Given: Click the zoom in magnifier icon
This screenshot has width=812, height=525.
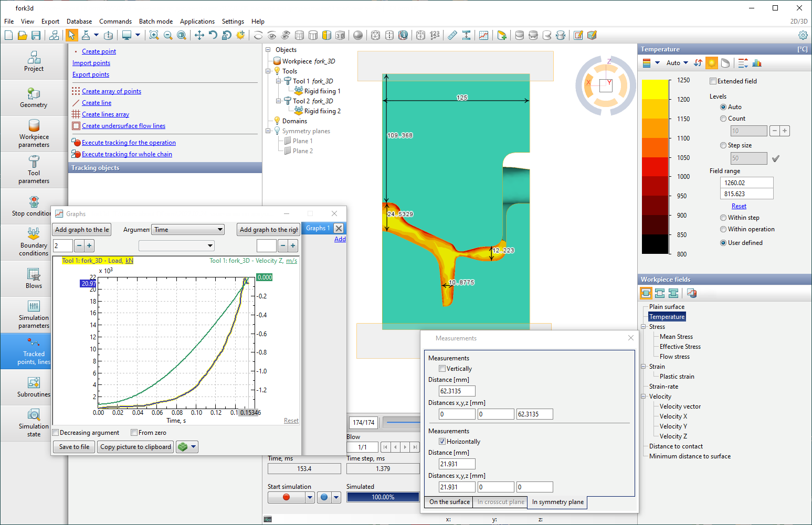Looking at the screenshot, I should coord(154,35).
